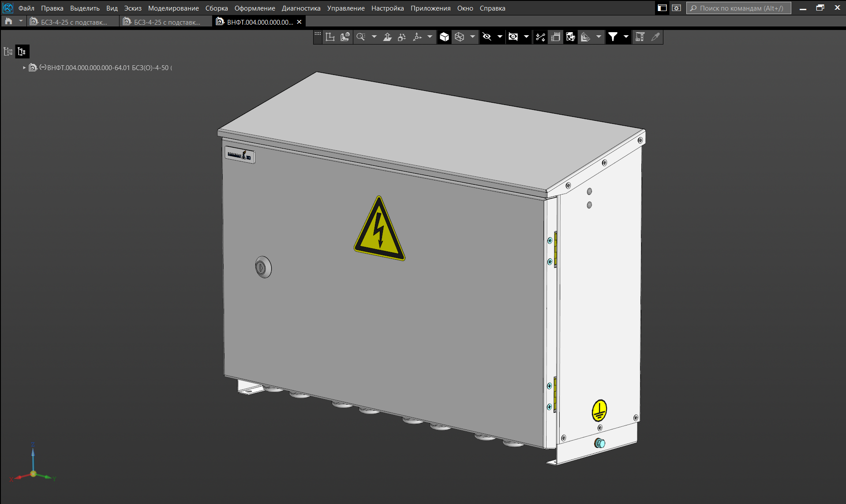Screen dimensions: 846x504
Task: Expand the ВНФТ.004.000.000.000-64.01 tree node
Action: click(24, 68)
